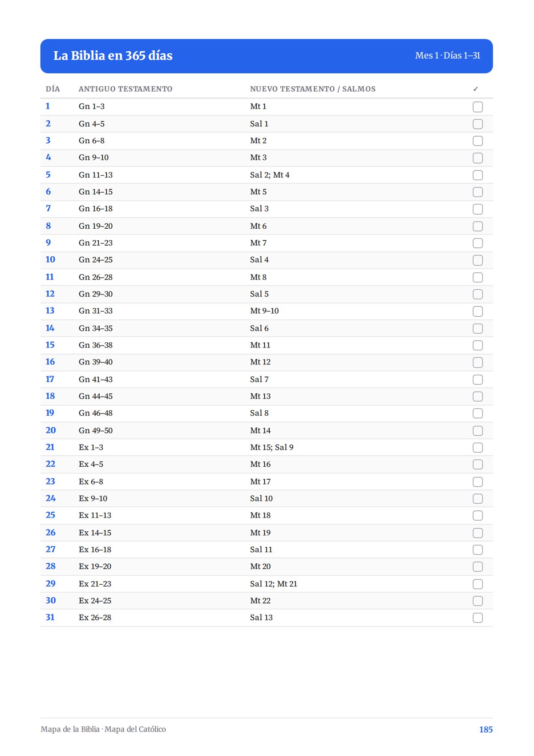Viewport: 534px width, 756px height.
Task: Mark day 7 checkbox
Action: [x=477, y=209]
